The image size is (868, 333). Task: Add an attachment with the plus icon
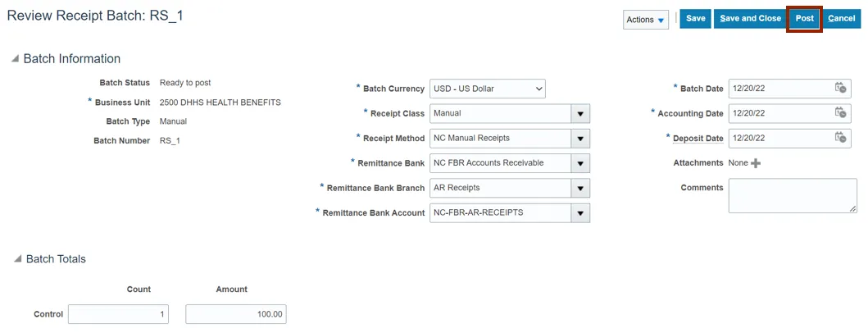point(756,163)
